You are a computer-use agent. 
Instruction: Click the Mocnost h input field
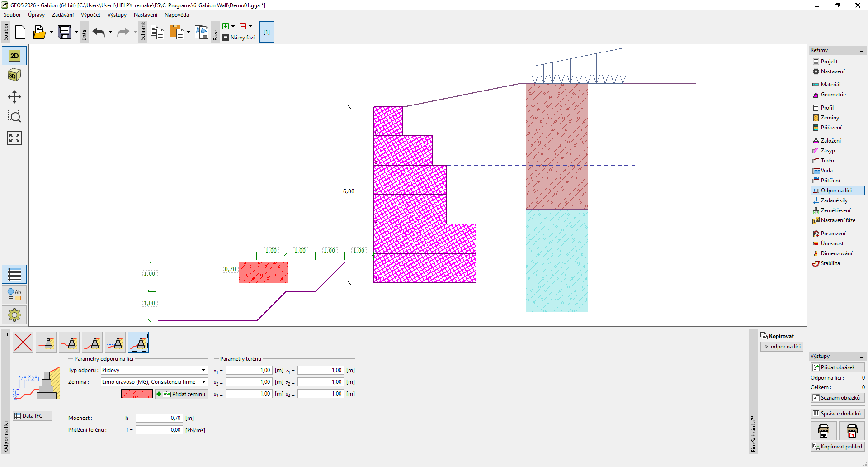point(159,418)
